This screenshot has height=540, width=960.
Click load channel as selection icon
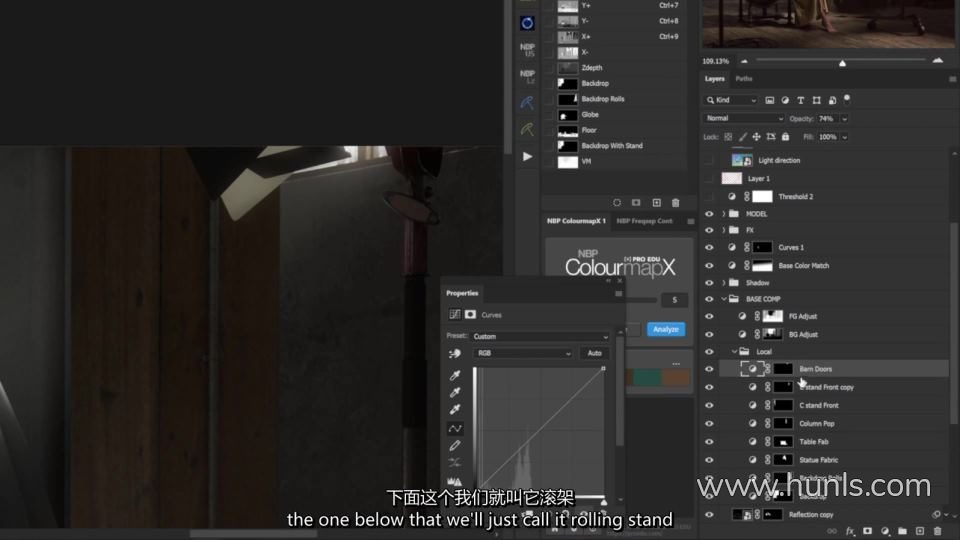tap(617, 203)
